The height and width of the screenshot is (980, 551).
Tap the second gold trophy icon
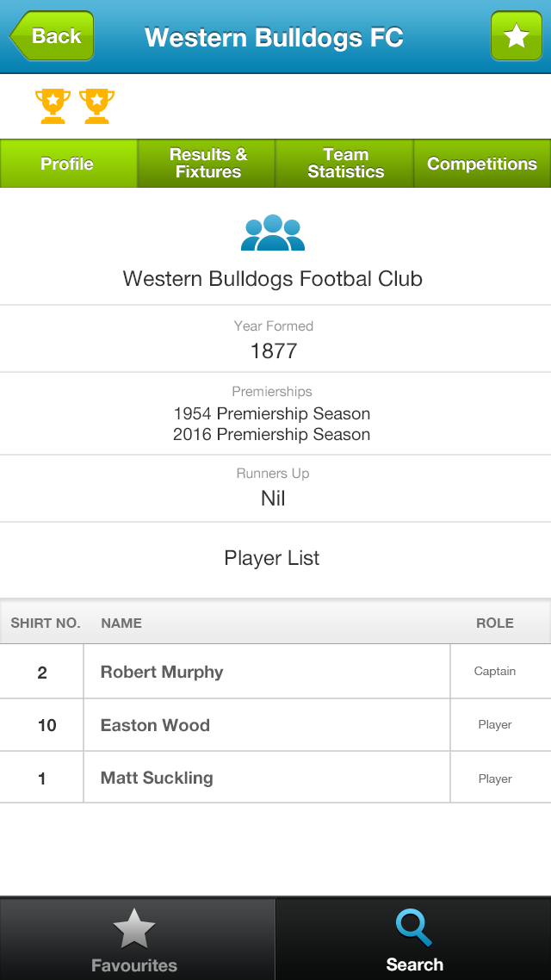tap(96, 106)
